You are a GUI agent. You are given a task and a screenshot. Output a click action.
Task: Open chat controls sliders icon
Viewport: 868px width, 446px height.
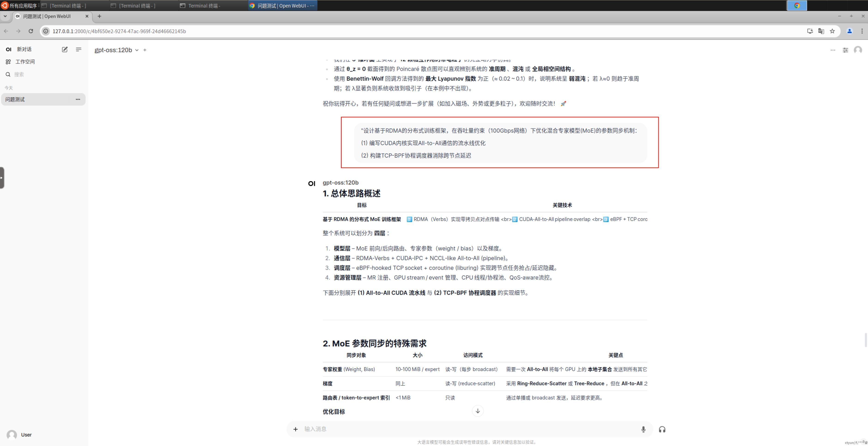click(845, 50)
